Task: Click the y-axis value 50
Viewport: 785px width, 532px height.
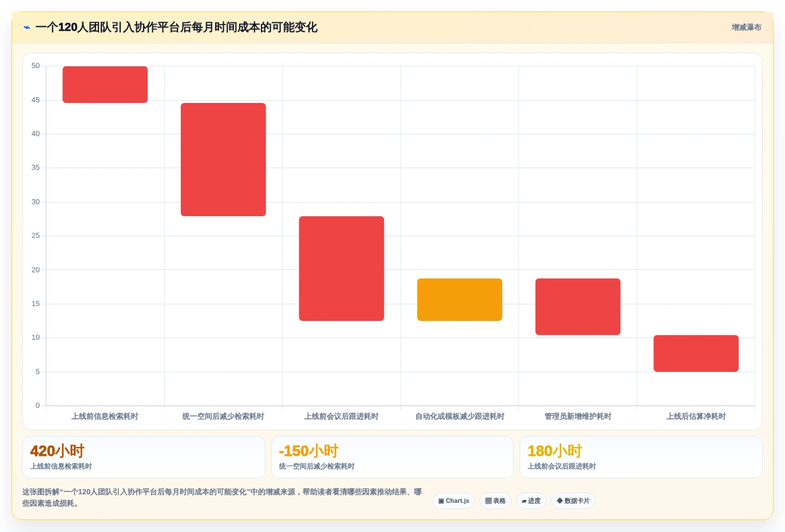Action: point(35,66)
